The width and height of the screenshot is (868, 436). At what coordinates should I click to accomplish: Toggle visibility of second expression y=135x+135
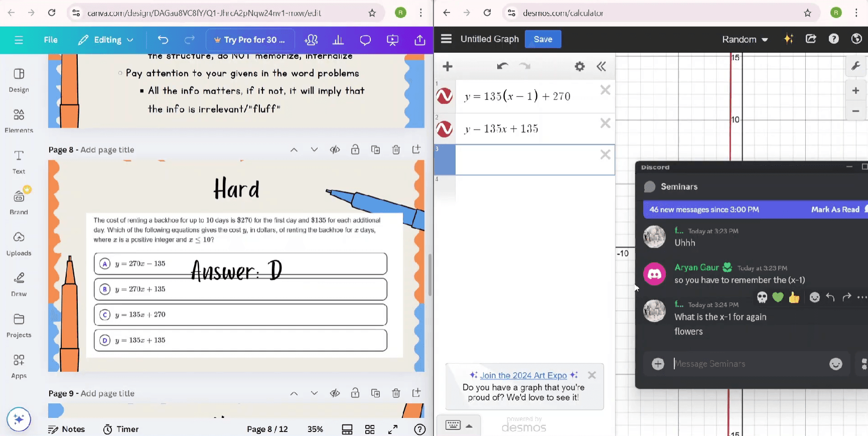tap(445, 129)
